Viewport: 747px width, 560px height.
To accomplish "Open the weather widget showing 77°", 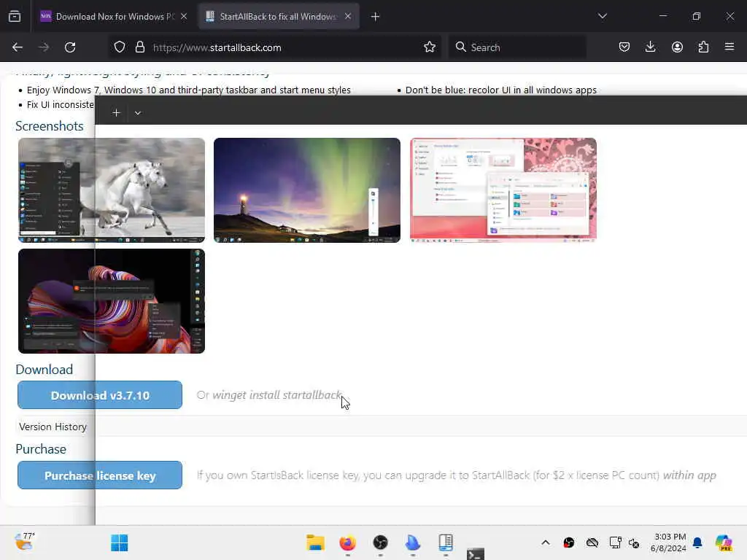I will click(25, 542).
